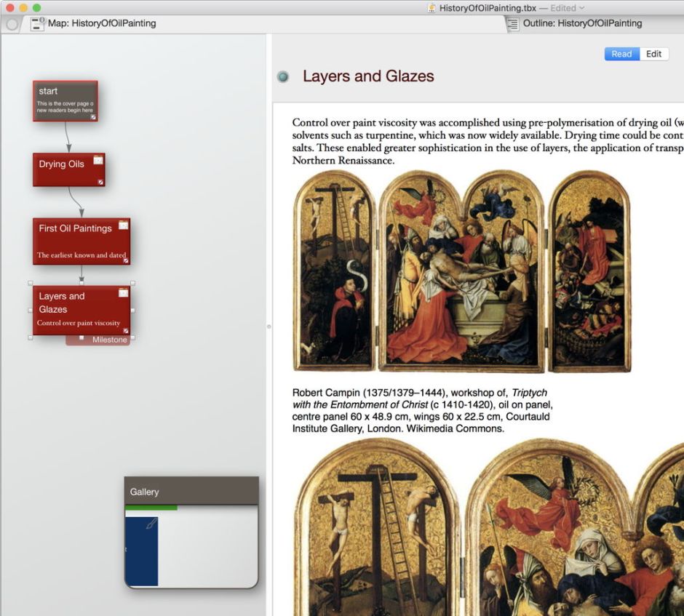This screenshot has width=684, height=616.
Task: Click the link widget corner of Drying Oils note
Action: (x=100, y=182)
